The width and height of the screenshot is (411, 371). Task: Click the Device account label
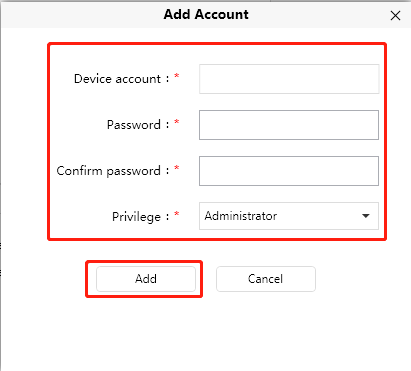117,79
